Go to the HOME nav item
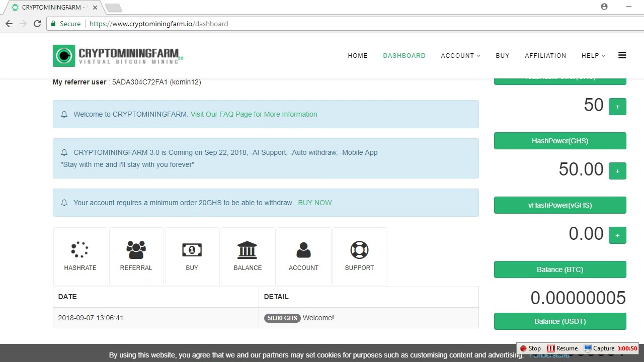This screenshot has height=362, width=644. (x=358, y=56)
